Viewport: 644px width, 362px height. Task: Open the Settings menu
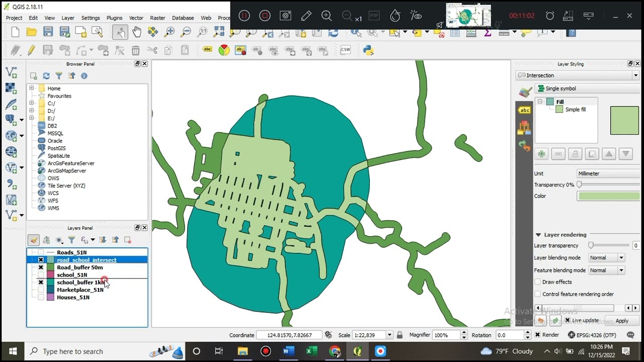click(91, 18)
